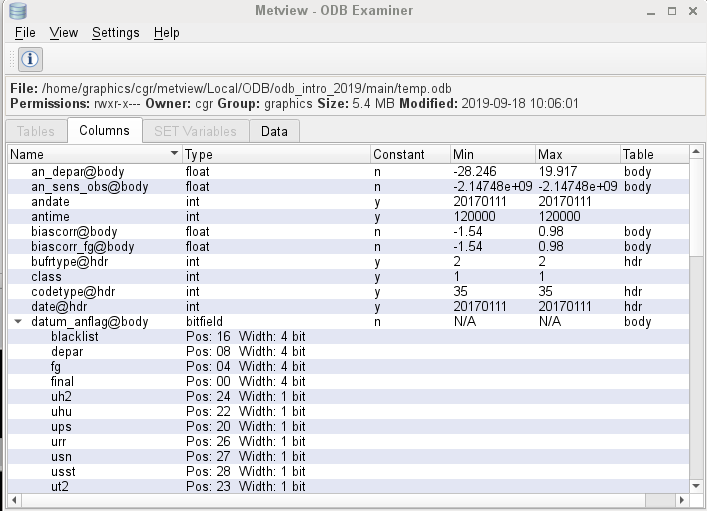The height and width of the screenshot is (511, 707).
Task: Click the vertical scrollbar up arrow
Action: pos(696,152)
